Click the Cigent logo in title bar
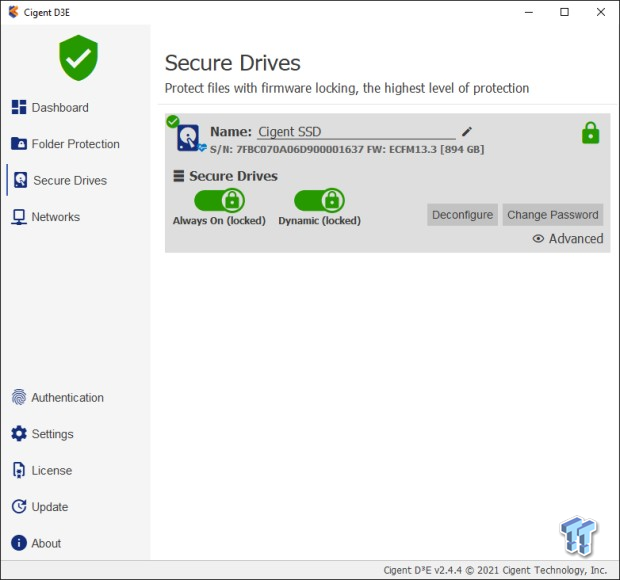The height and width of the screenshot is (580, 620). (x=13, y=12)
